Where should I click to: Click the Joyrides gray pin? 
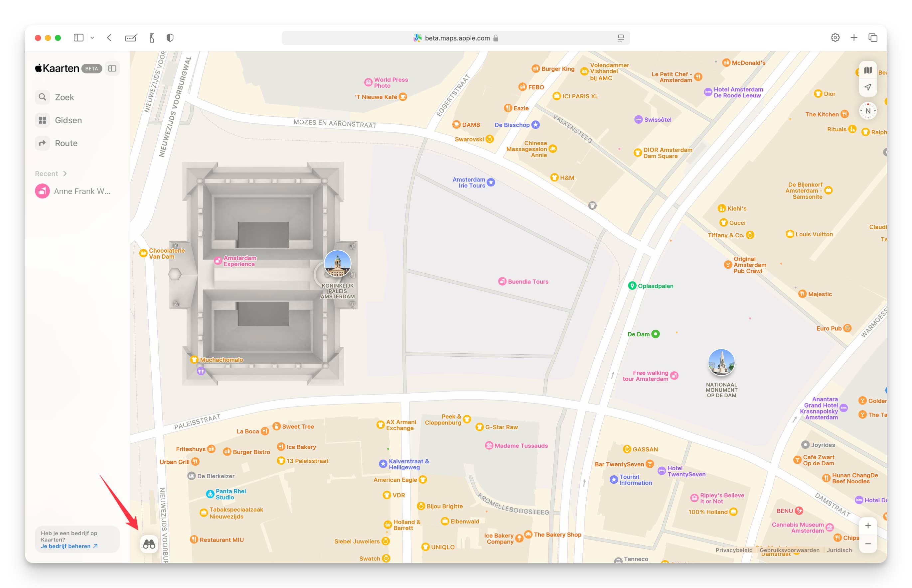click(x=805, y=445)
